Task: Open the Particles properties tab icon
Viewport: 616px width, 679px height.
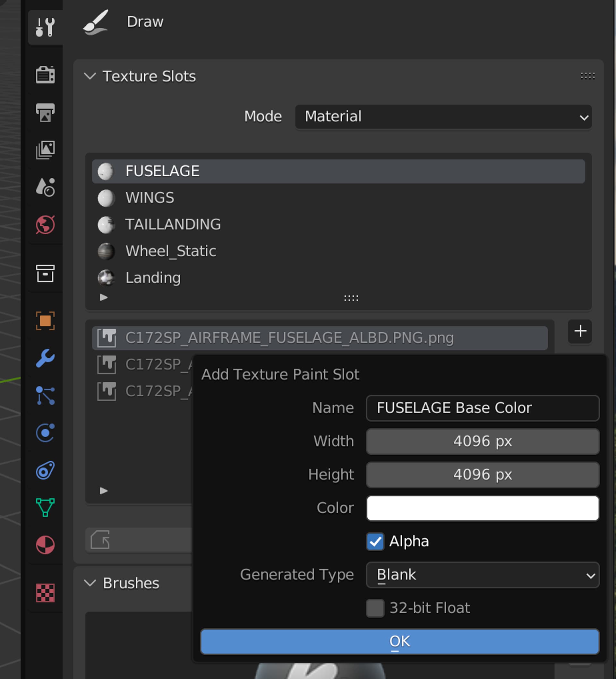Action: [45, 396]
